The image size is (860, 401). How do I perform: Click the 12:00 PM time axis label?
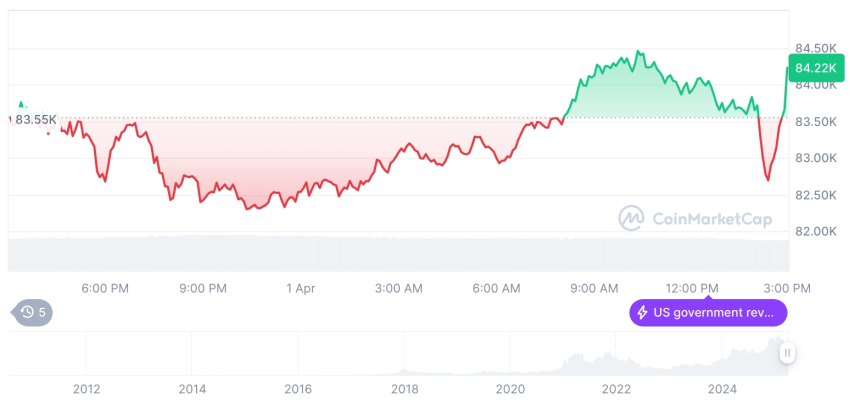(x=692, y=288)
